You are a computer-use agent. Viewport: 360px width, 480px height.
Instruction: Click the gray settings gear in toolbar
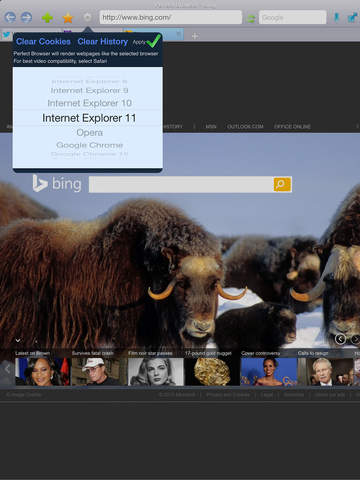pos(87,17)
